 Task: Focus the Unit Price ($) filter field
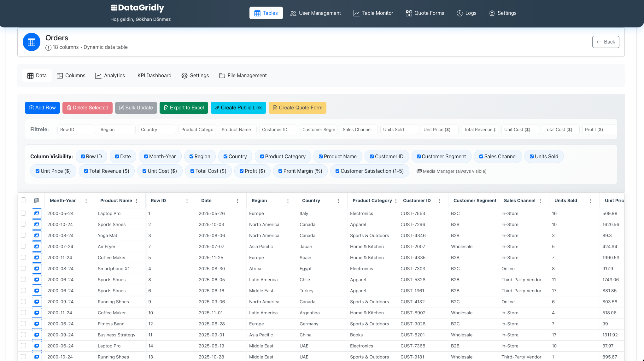pos(439,130)
